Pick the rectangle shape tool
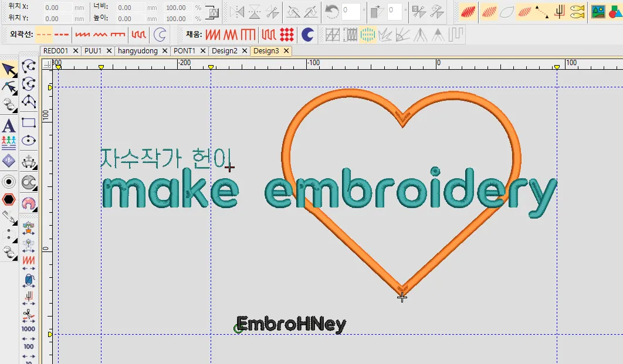Viewport: 623px width, 364px height. click(x=29, y=123)
